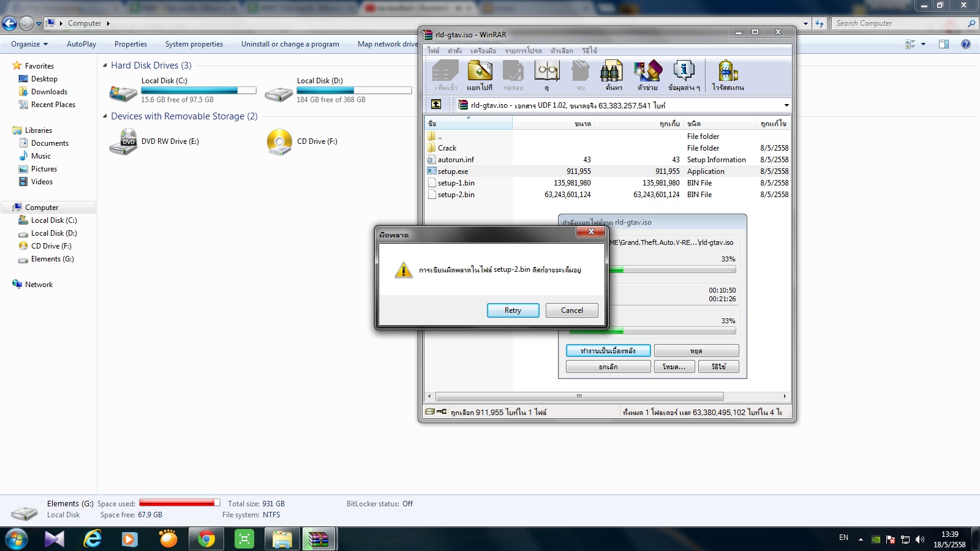Click Retry in the error dialog
The width and height of the screenshot is (980, 551).
513,310
